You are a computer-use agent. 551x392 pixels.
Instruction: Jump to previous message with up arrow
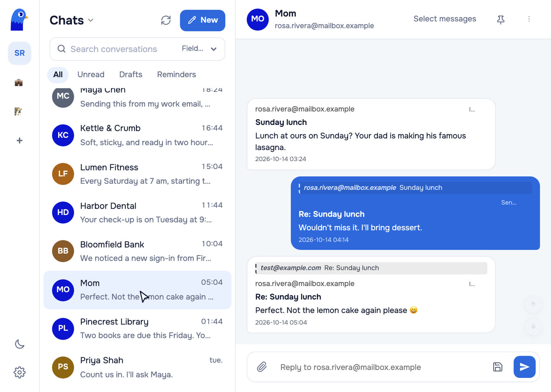[x=533, y=304]
